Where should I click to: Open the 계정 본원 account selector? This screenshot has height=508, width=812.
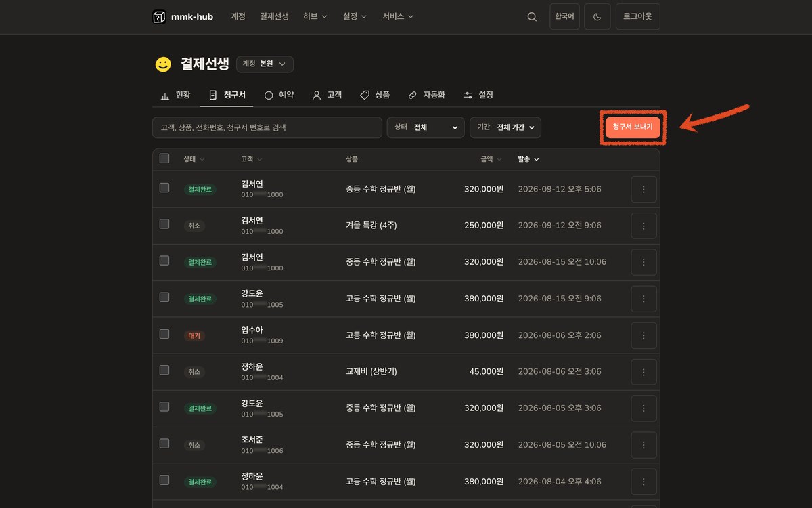pos(265,64)
